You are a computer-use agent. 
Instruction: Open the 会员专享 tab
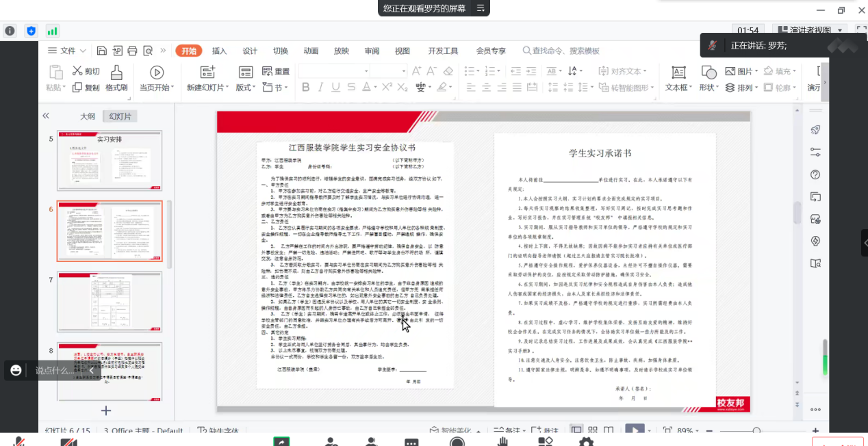coord(491,51)
